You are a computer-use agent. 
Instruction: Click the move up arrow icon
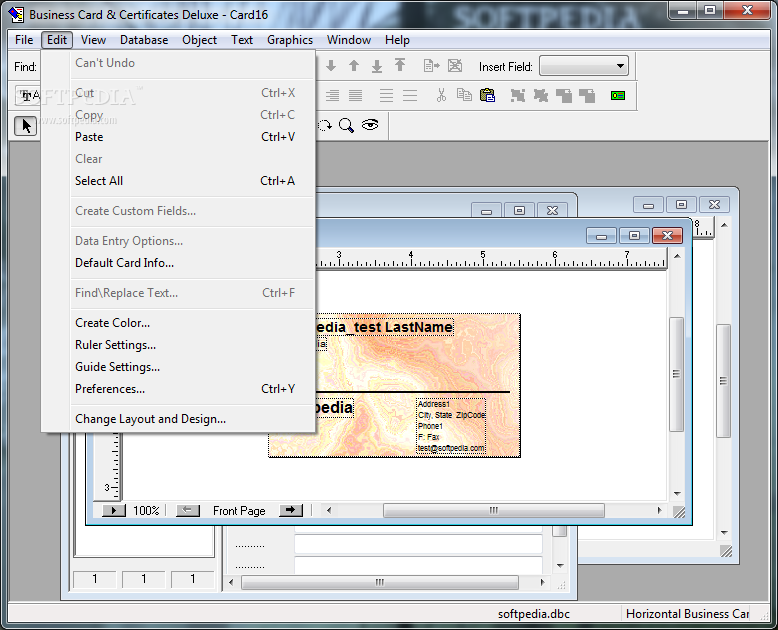tap(354, 65)
